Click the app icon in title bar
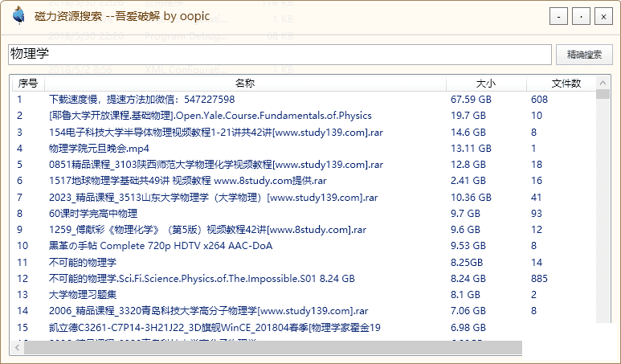This screenshot has height=364, width=621. tap(18, 17)
